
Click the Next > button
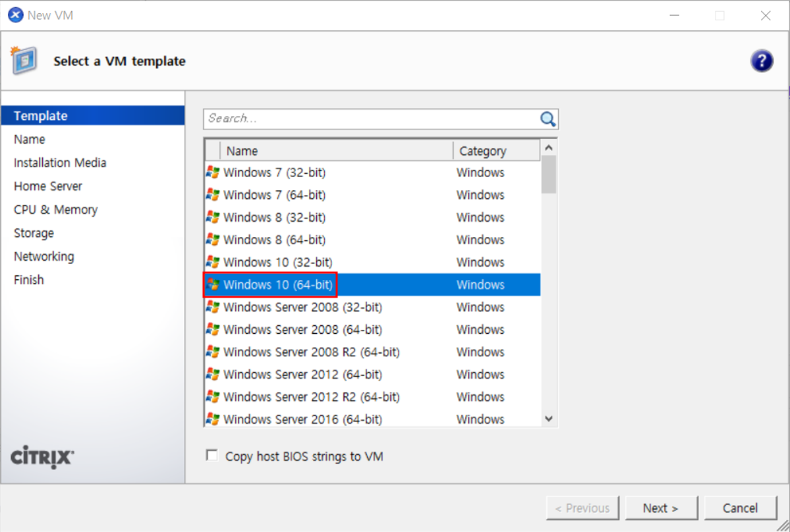[661, 508]
